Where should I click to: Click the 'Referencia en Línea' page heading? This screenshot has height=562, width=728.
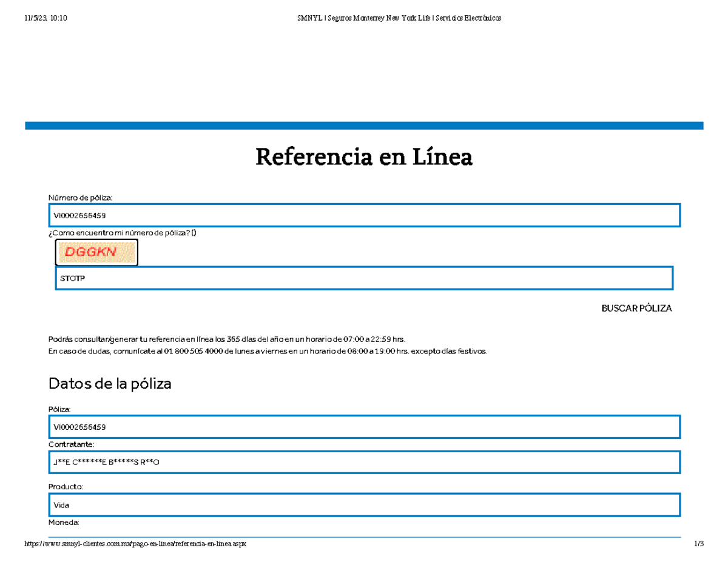pos(363,158)
